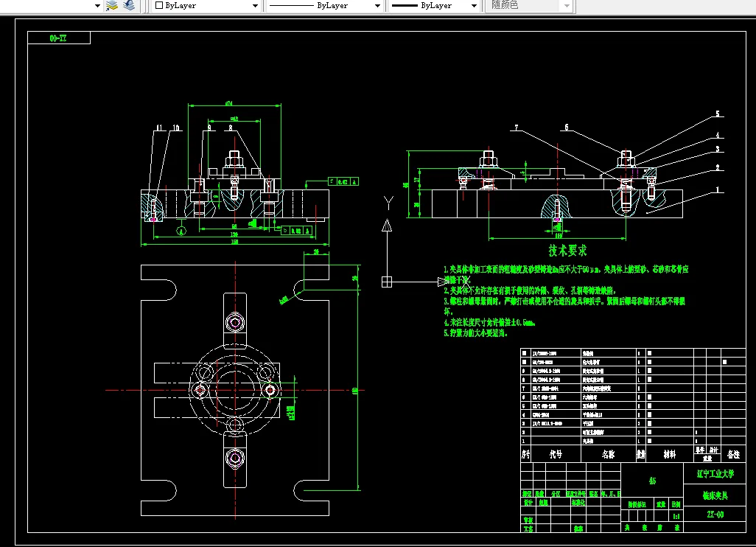Image resolution: width=756 pixels, height=547 pixels.
Task: Select the 备注 header cell
Action: click(x=733, y=454)
